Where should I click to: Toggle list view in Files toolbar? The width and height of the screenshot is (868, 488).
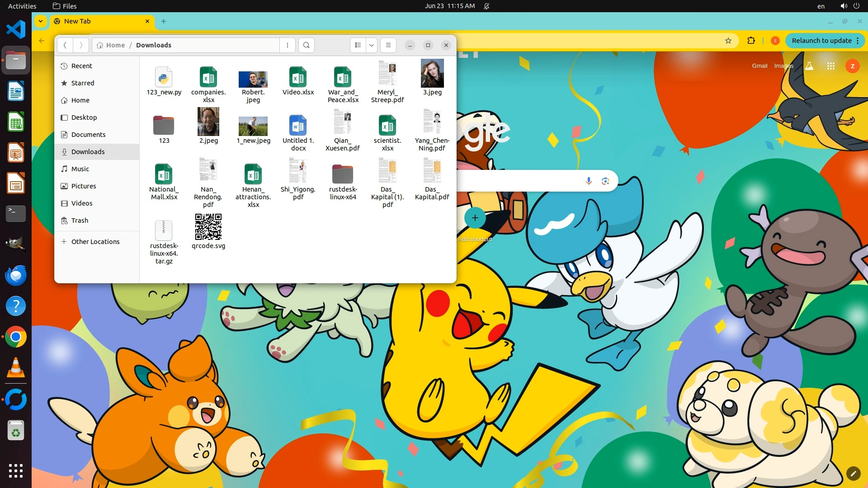(358, 45)
